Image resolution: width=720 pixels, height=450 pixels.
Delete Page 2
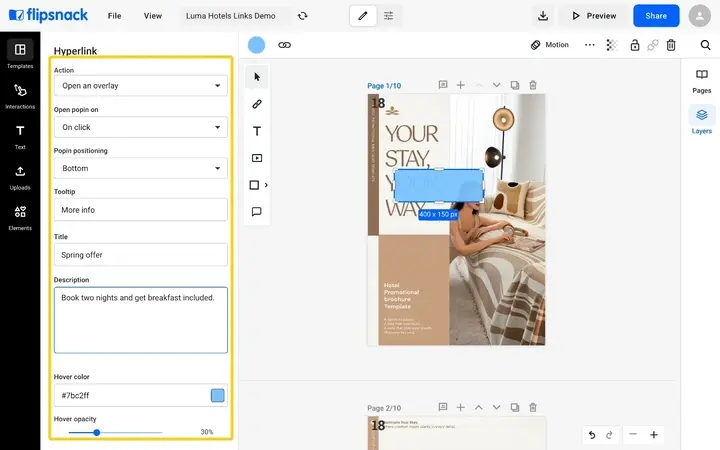[x=533, y=407]
